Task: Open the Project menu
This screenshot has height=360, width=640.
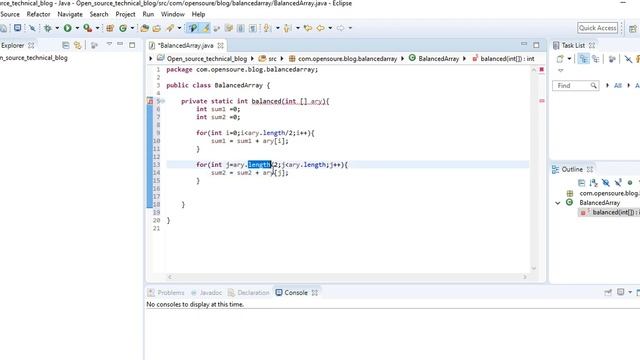Action: coord(125,14)
